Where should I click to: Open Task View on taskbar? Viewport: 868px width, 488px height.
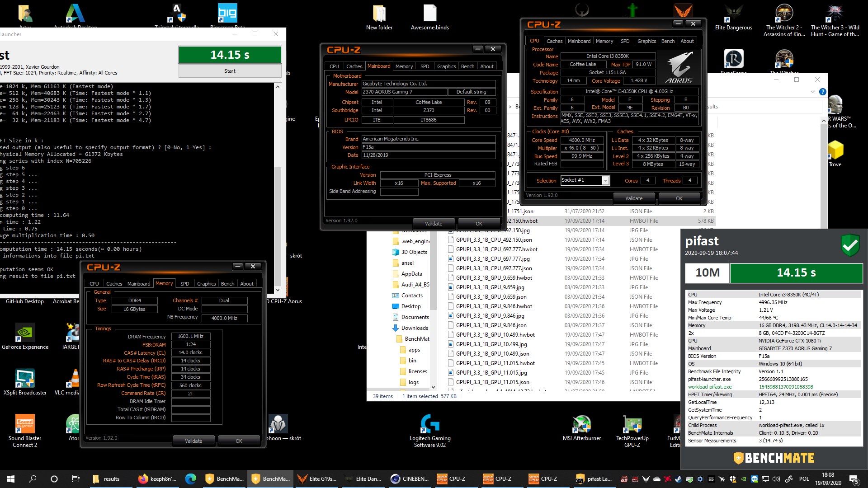[76, 479]
